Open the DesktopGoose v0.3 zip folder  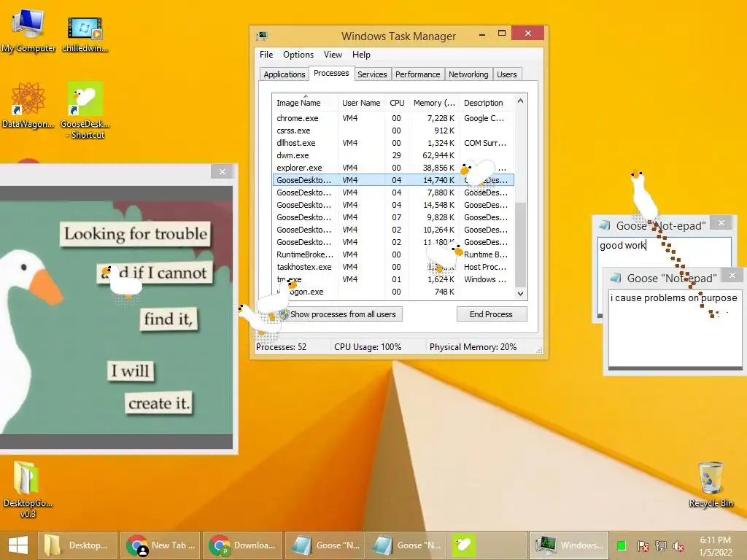tap(27, 489)
